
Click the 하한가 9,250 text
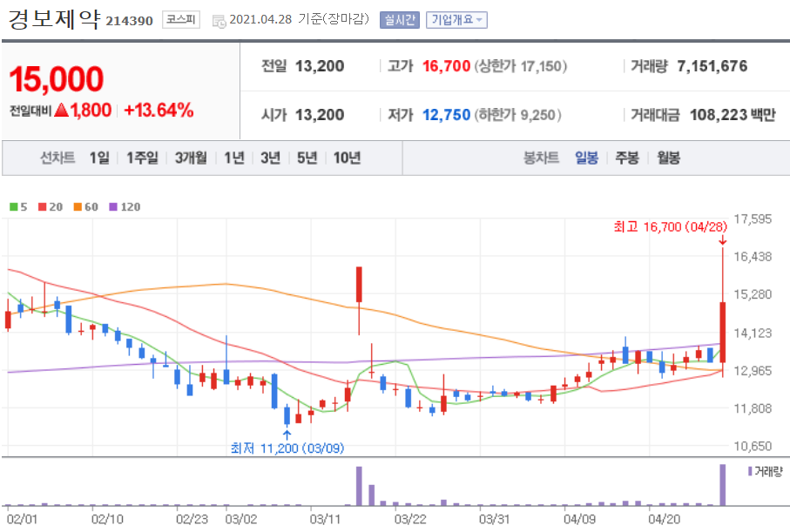point(517,115)
